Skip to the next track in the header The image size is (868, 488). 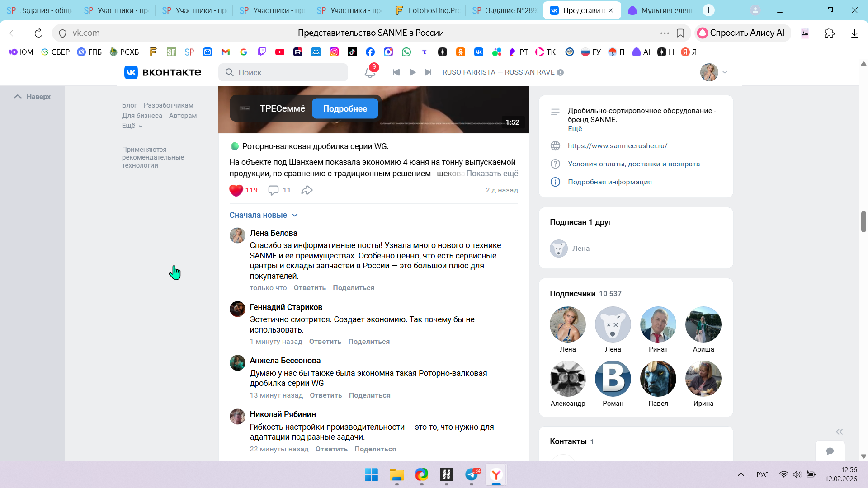coord(428,72)
